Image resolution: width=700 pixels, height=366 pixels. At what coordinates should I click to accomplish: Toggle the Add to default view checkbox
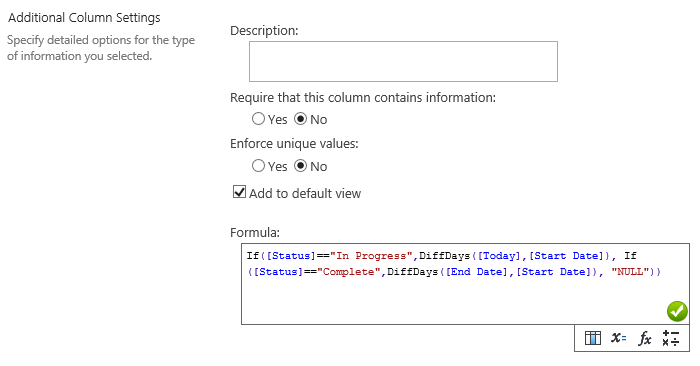tap(239, 192)
